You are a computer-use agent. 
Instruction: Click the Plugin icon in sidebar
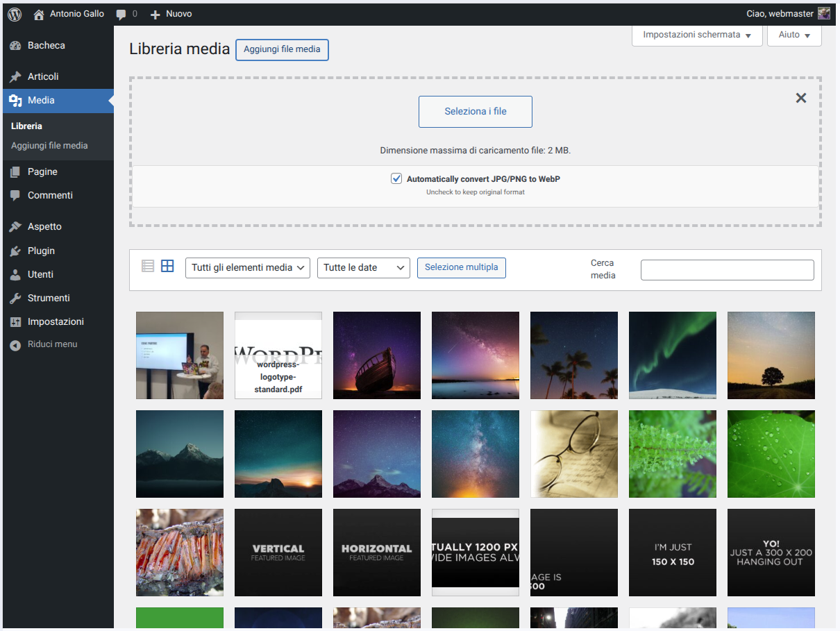pos(15,251)
